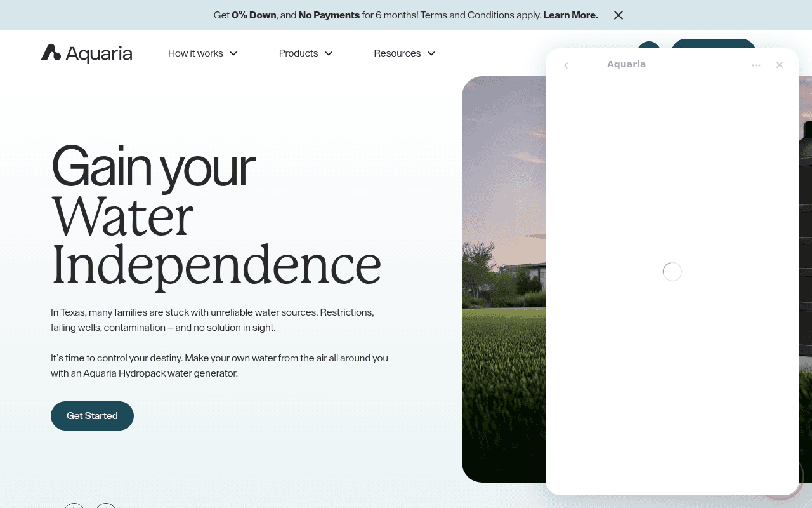Open the Learn More banner link
The image size is (812, 508).
pyautogui.click(x=570, y=15)
